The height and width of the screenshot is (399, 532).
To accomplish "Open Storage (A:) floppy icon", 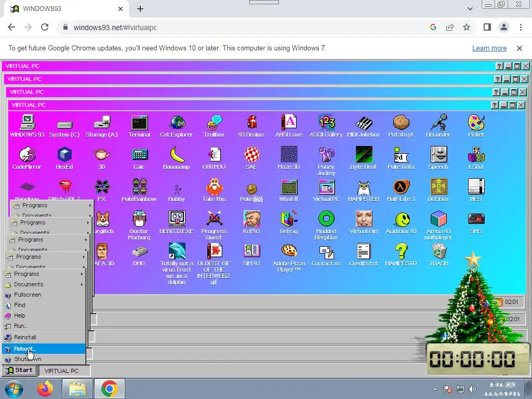I will tap(102, 126).
